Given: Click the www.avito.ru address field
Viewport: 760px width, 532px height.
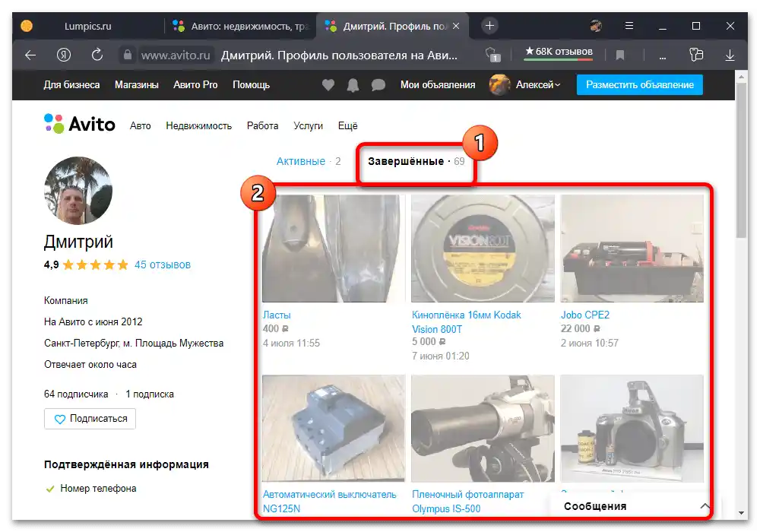Looking at the screenshot, I should pos(176,55).
